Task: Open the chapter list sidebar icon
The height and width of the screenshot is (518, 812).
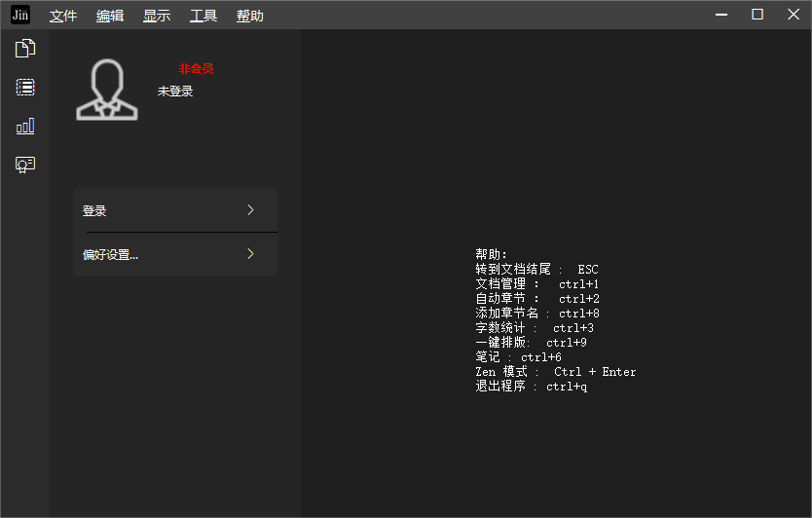Action: pyautogui.click(x=25, y=88)
